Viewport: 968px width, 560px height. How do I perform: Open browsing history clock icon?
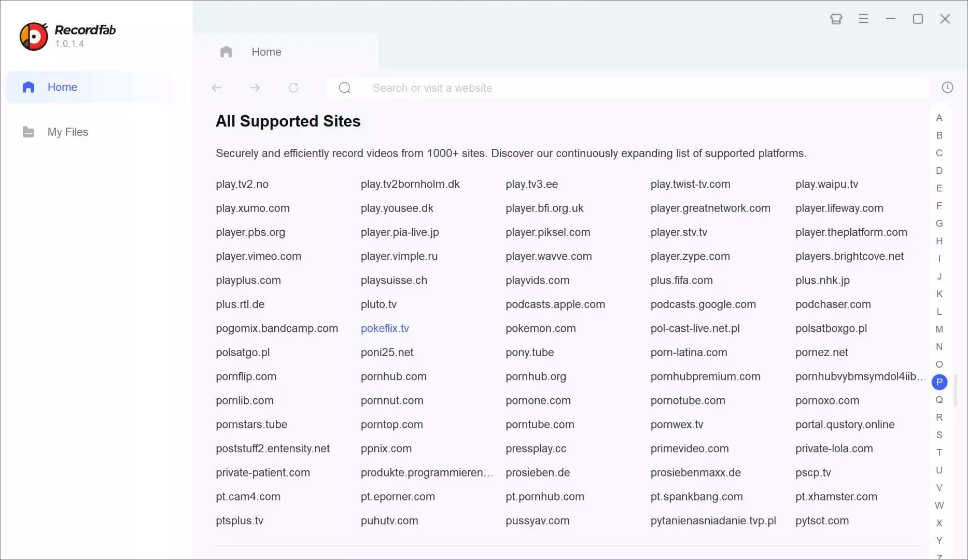(x=947, y=88)
